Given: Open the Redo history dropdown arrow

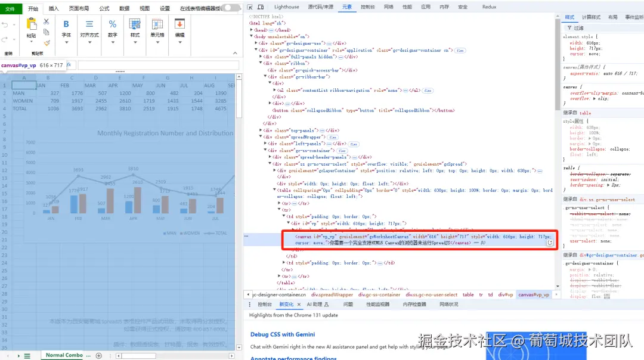Looking at the screenshot, I should pyautogui.click(x=14, y=39).
